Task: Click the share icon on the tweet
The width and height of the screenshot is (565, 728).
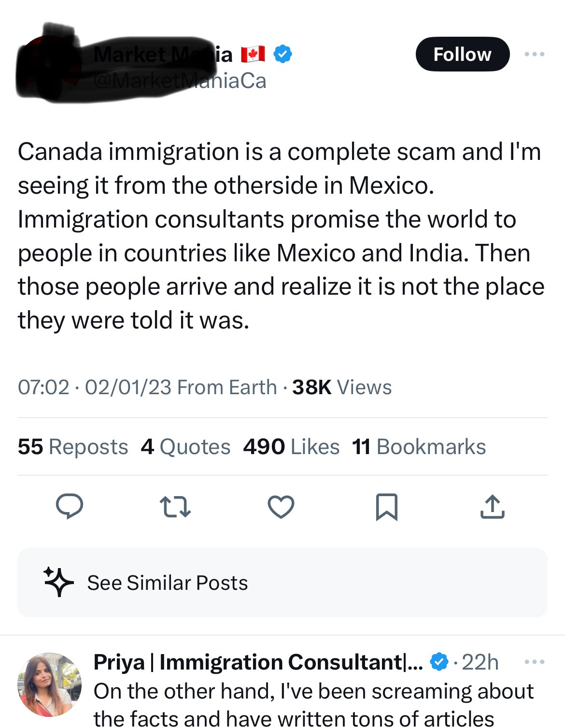Action: 492,506
